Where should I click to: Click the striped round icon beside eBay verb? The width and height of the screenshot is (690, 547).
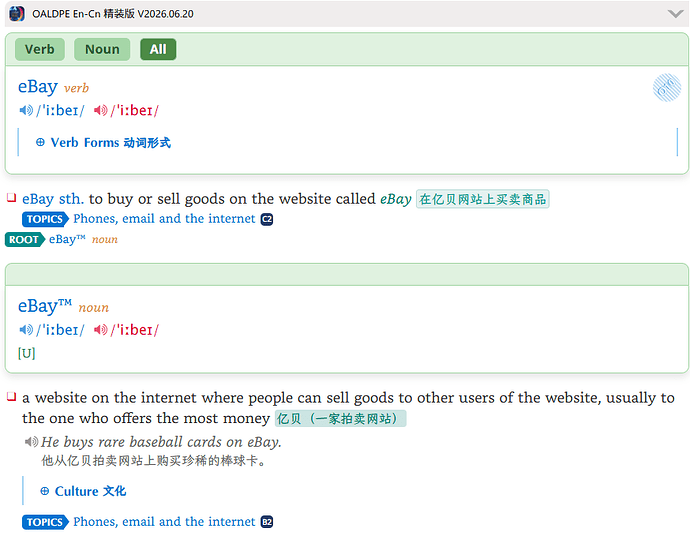pos(667,88)
